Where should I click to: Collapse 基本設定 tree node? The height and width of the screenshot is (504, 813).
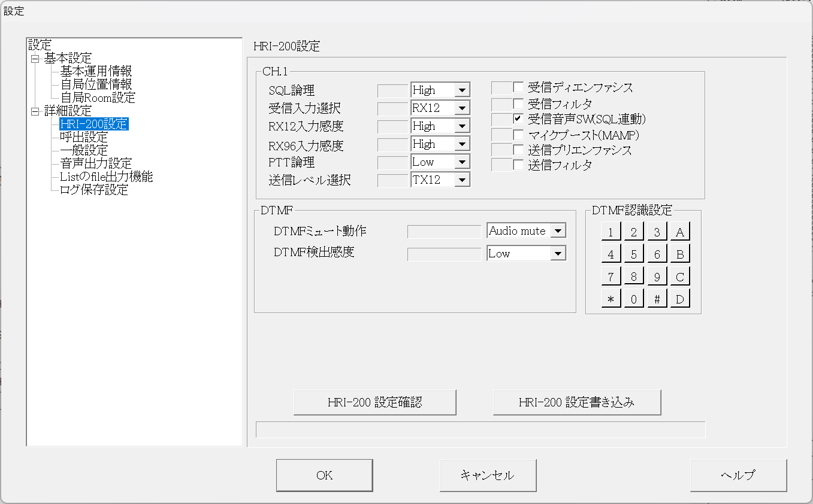(35, 59)
